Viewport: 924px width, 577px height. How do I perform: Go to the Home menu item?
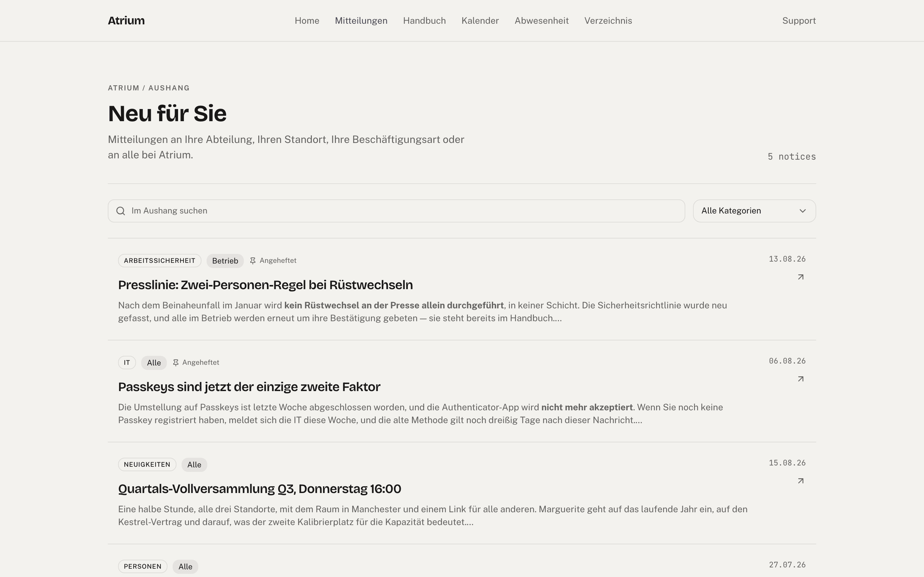(307, 21)
